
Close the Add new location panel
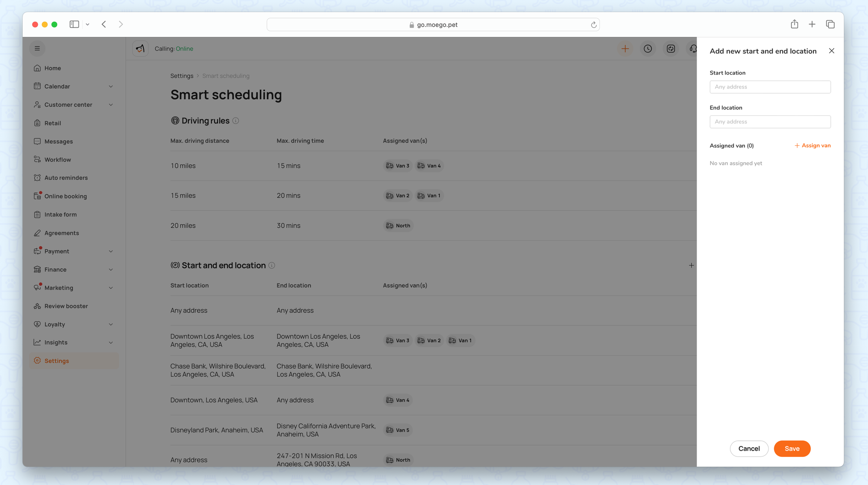click(x=831, y=51)
